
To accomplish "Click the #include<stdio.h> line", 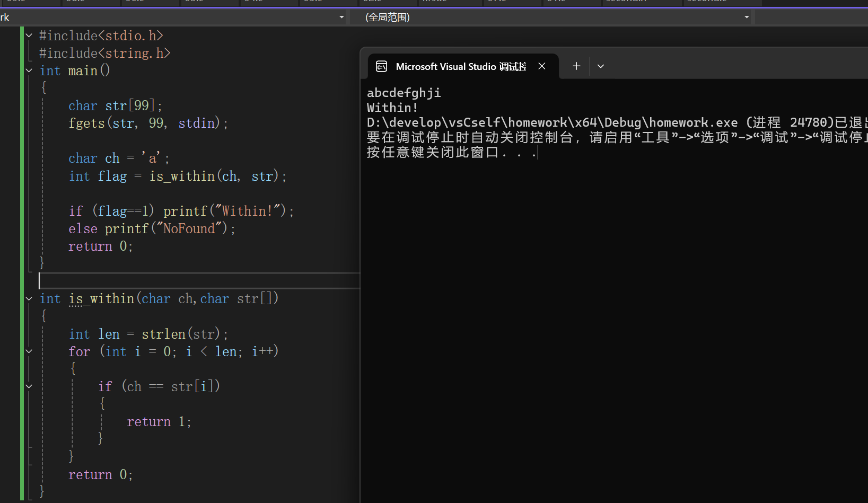I will click(x=101, y=36).
